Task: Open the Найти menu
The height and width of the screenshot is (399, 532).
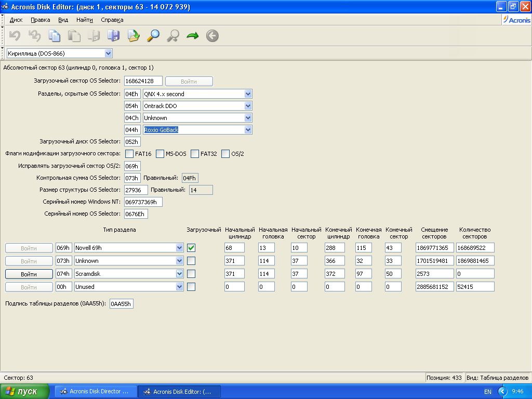Action: coord(84,20)
